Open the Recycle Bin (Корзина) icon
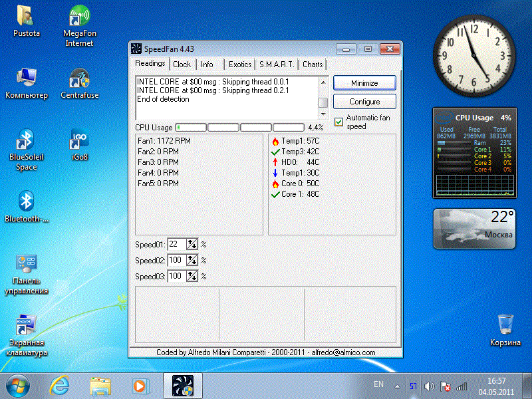The image size is (532, 399). click(x=505, y=325)
